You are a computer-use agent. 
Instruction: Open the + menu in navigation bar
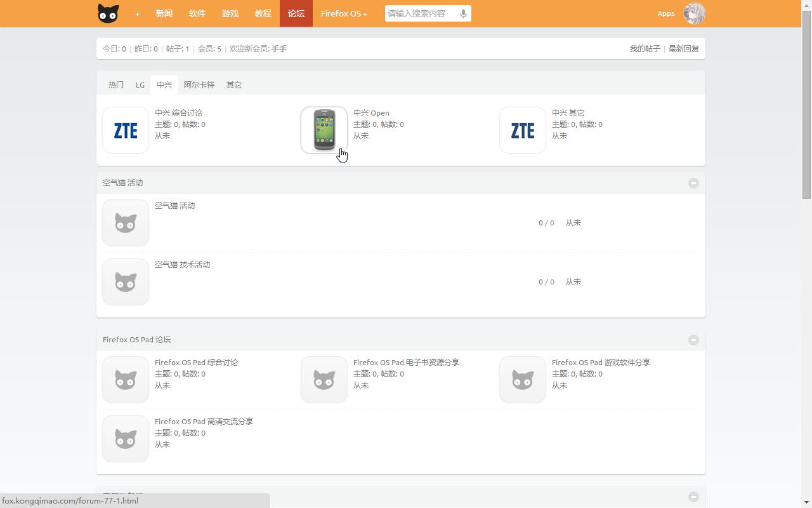(x=137, y=13)
